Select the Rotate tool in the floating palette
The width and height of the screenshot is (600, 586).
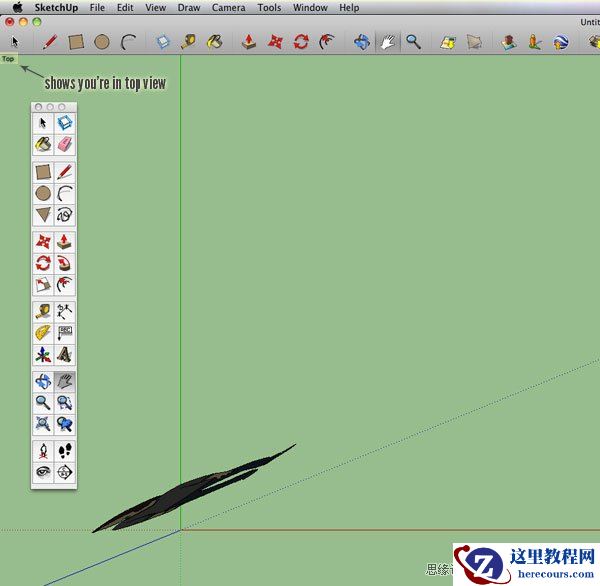pos(43,263)
